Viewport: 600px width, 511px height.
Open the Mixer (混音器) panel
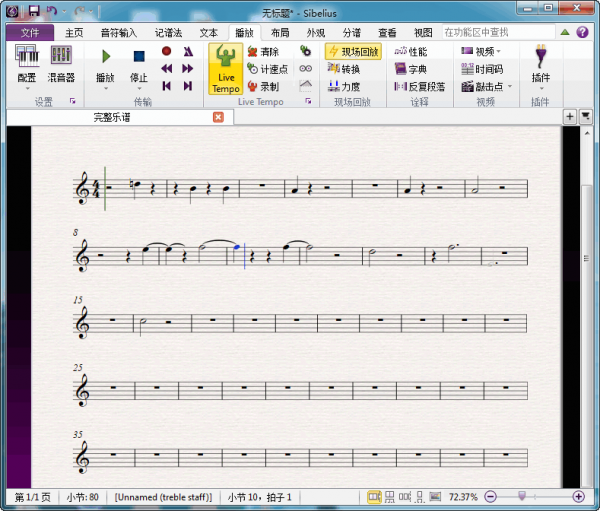(x=61, y=58)
